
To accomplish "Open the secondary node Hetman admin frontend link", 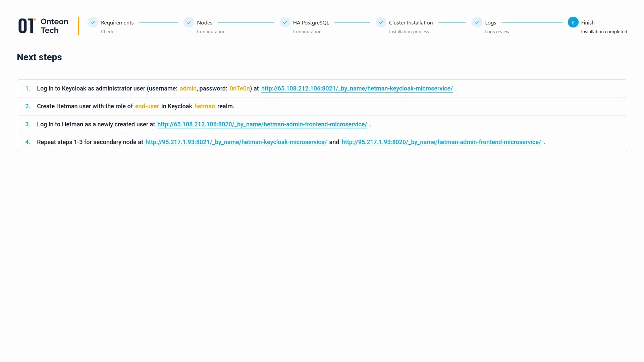I will (x=441, y=142).
